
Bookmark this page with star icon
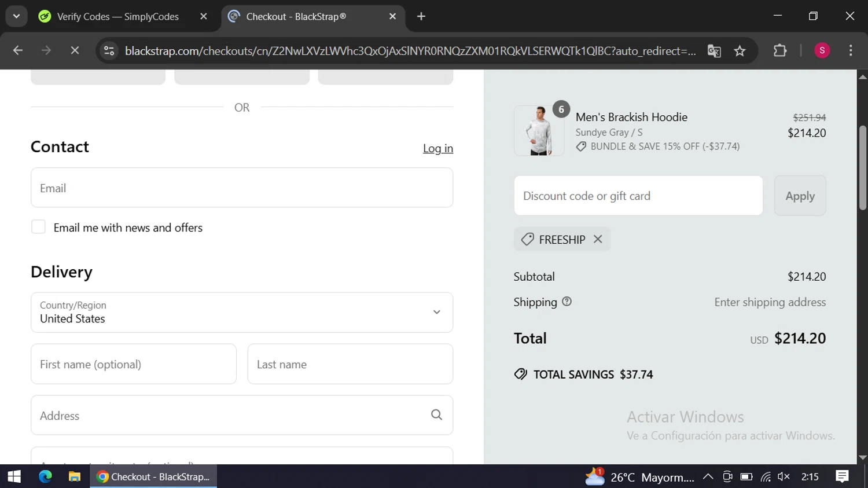click(x=740, y=51)
